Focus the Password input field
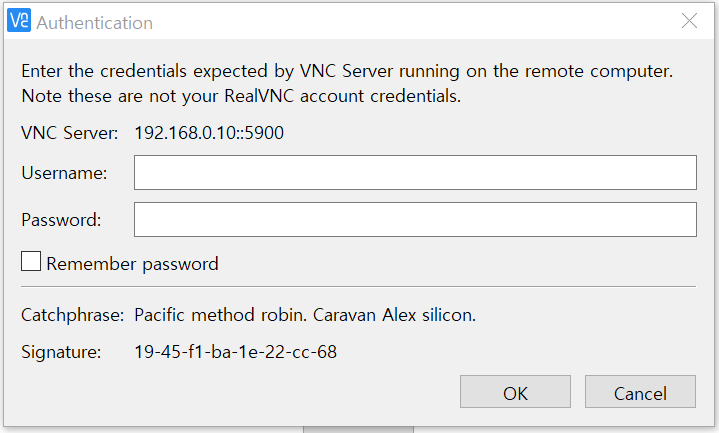 point(415,219)
